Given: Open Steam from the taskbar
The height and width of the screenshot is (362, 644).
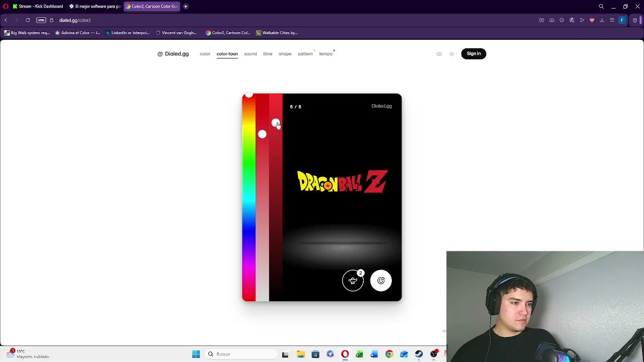Looking at the screenshot, I should 419,354.
